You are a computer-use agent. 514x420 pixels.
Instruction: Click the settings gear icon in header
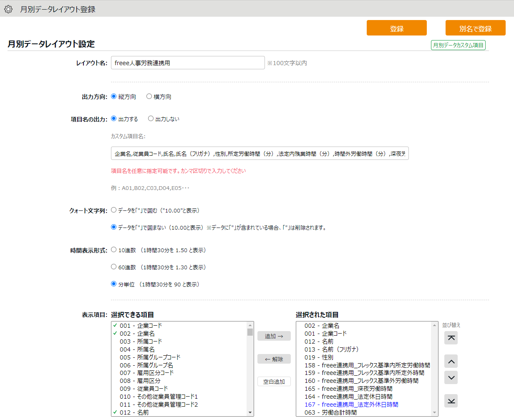(8, 9)
